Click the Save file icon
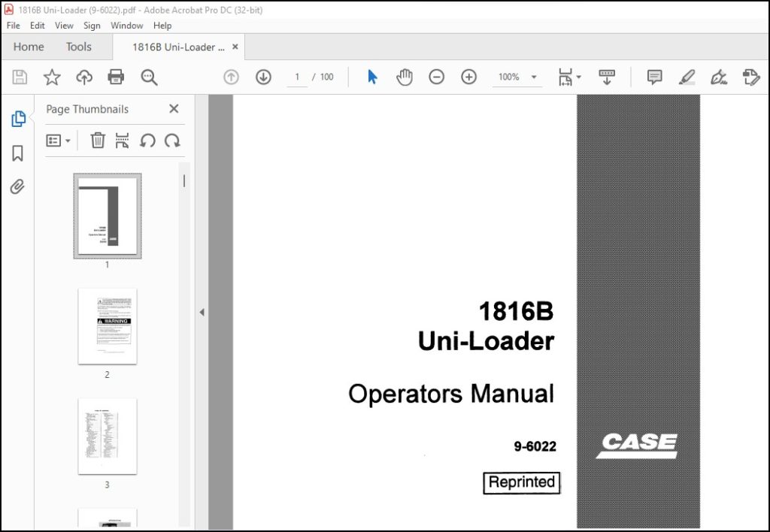The image size is (770, 532). coord(20,77)
